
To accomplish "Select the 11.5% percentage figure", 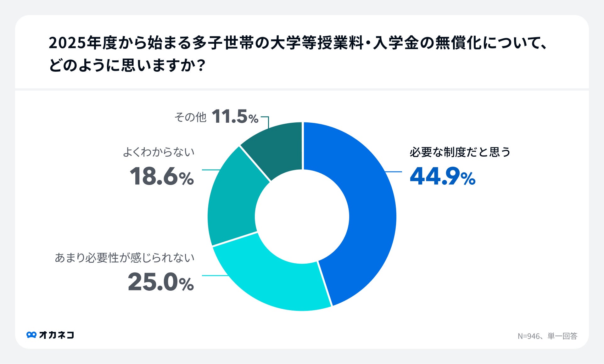I will 235,117.
